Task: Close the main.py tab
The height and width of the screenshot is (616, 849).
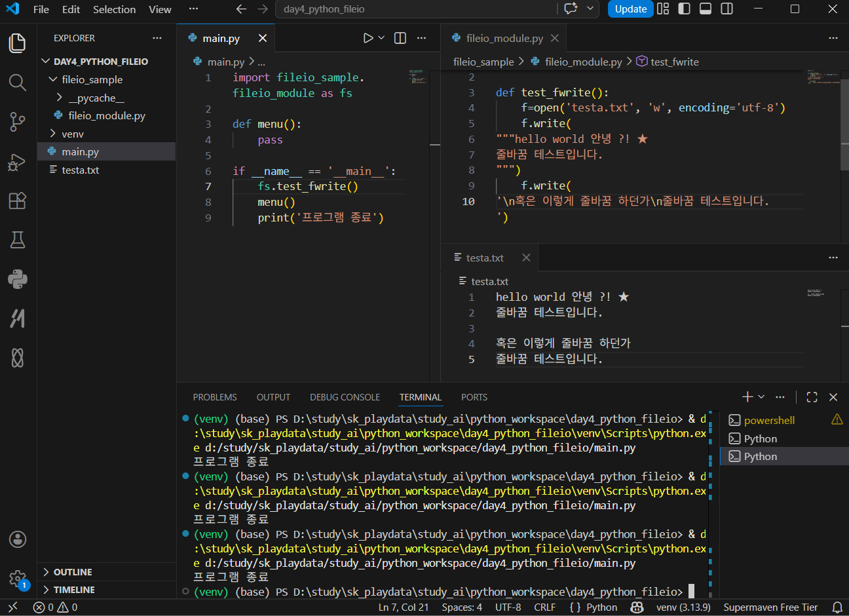Action: (263, 38)
